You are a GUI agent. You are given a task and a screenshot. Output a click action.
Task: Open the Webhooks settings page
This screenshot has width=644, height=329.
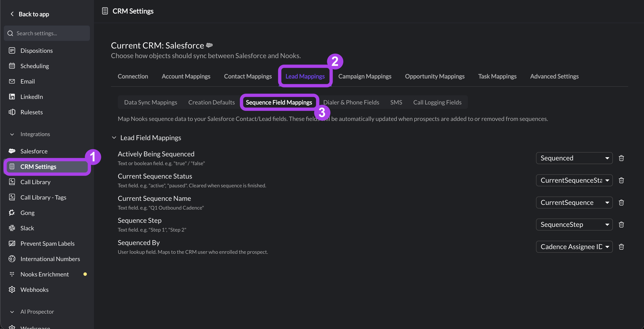[34, 289]
